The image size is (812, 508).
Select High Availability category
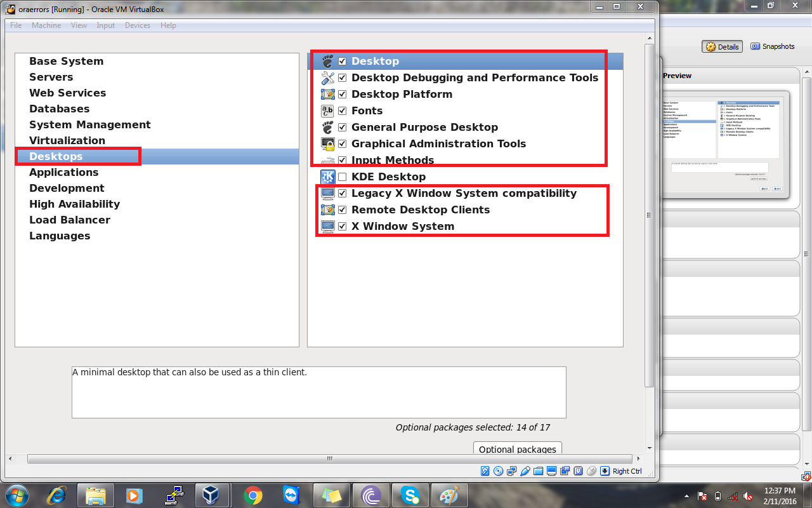click(x=74, y=204)
